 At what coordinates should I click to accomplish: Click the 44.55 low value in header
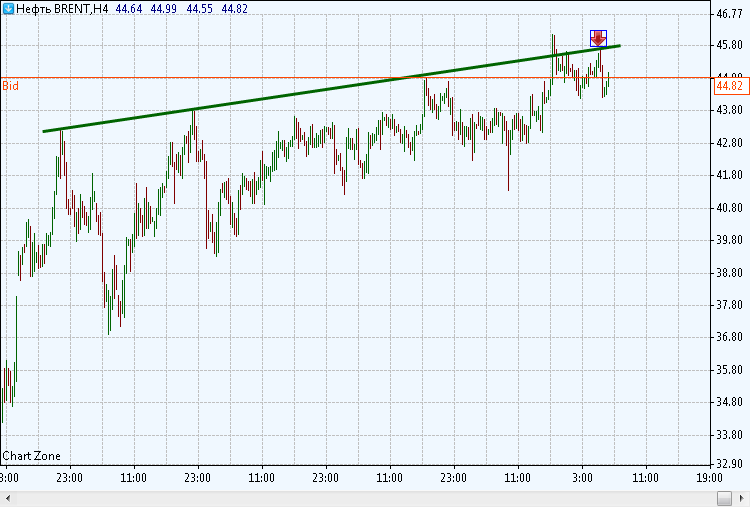pyautogui.click(x=199, y=9)
